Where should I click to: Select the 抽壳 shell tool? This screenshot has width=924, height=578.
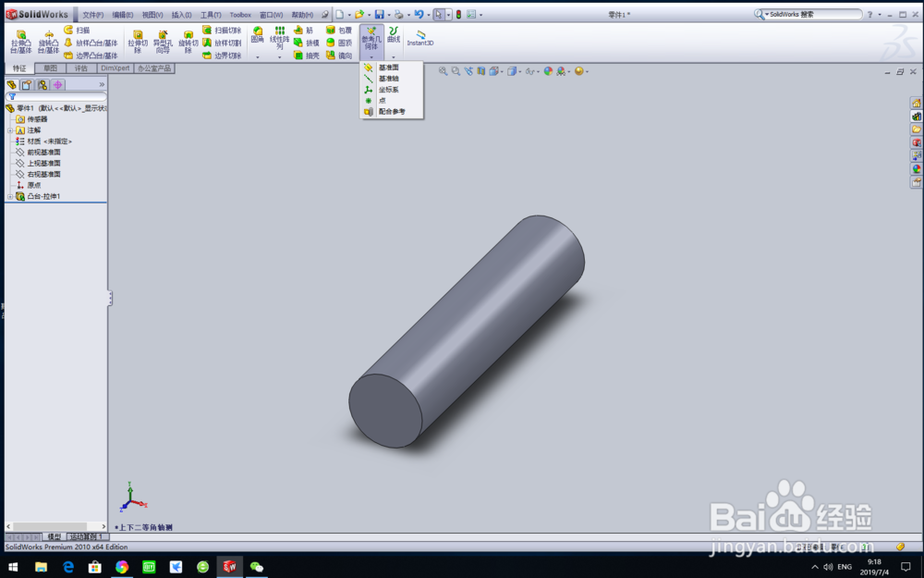click(x=307, y=55)
